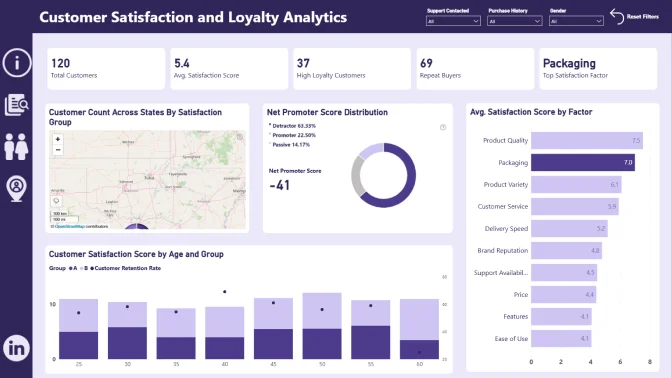
Task: Click the map zoom in plus button
Action: [58, 139]
